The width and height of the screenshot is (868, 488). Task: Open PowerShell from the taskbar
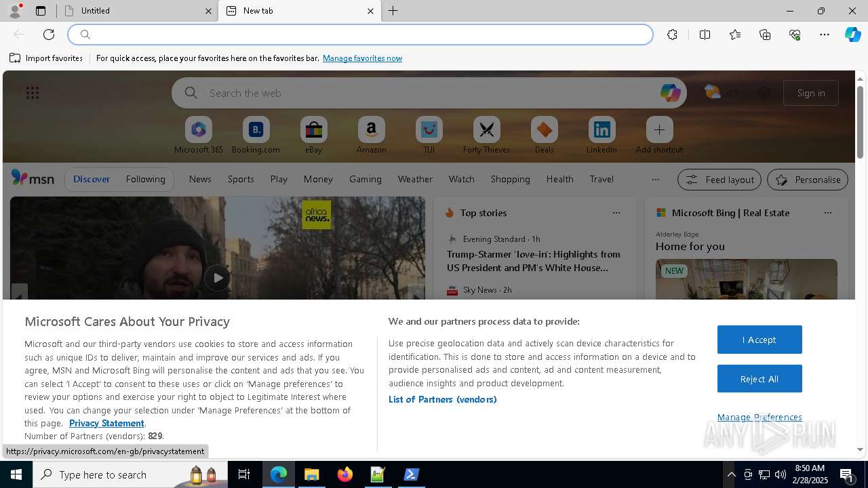click(x=411, y=474)
